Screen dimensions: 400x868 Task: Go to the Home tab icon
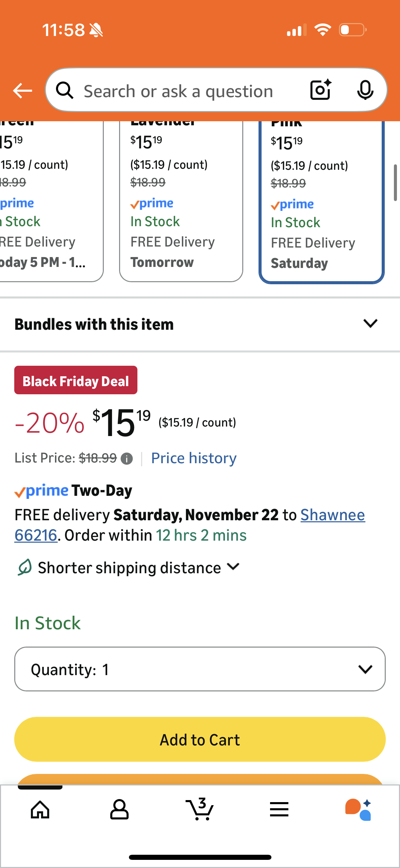[40, 810]
